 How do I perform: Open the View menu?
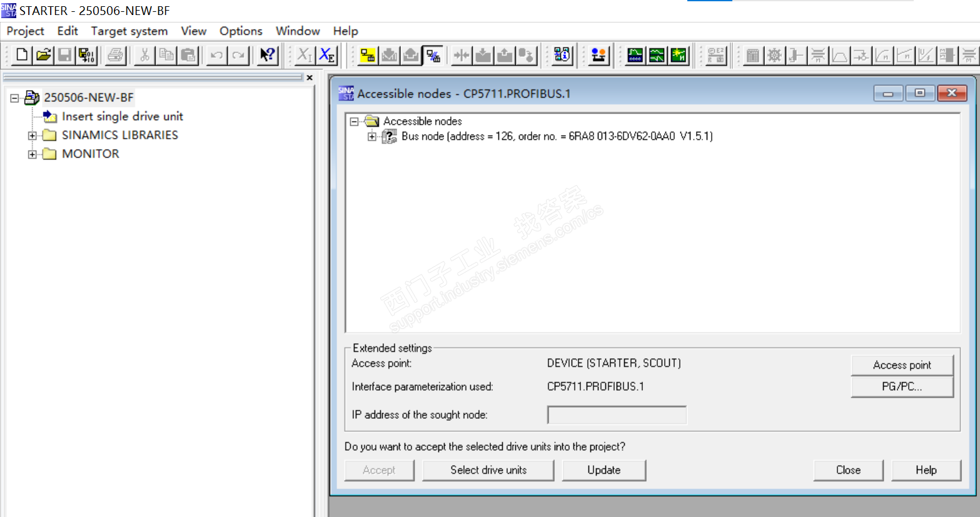[194, 31]
